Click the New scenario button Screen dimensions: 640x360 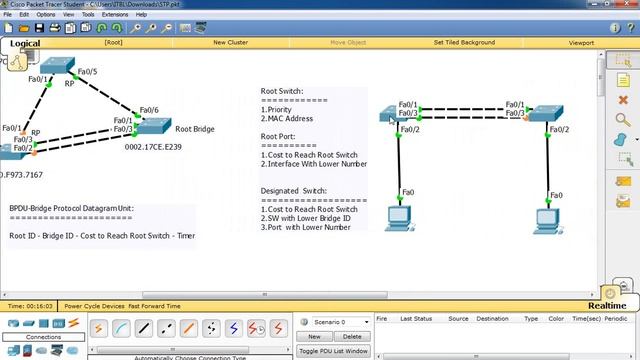[x=314, y=337]
